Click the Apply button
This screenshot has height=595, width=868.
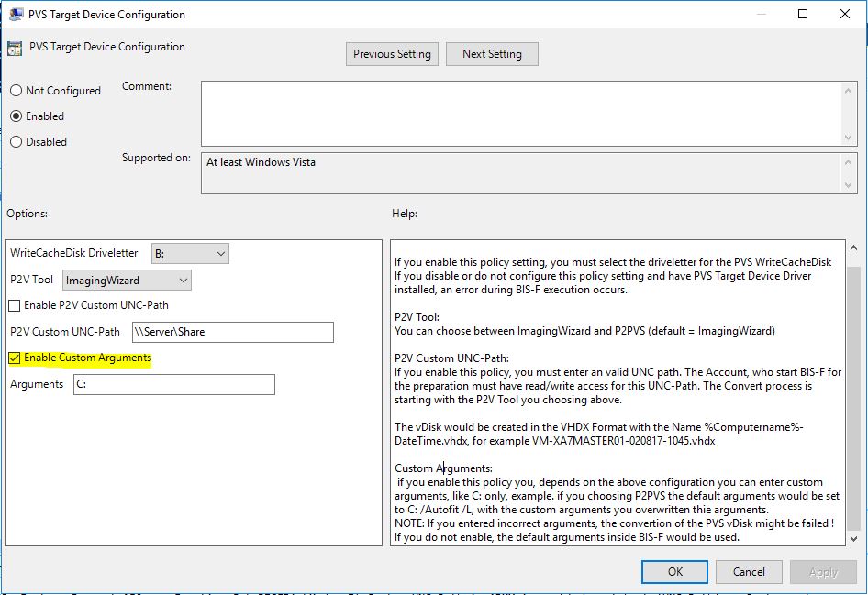(823, 572)
